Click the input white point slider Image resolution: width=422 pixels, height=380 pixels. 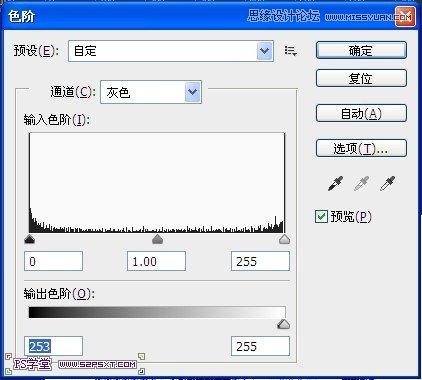pyautogui.click(x=284, y=239)
